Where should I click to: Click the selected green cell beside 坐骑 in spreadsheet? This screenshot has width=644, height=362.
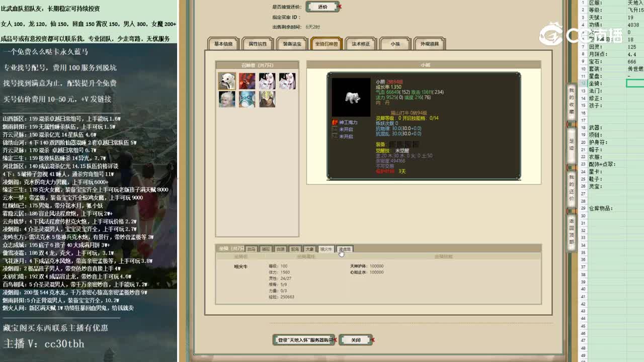tap(635, 83)
